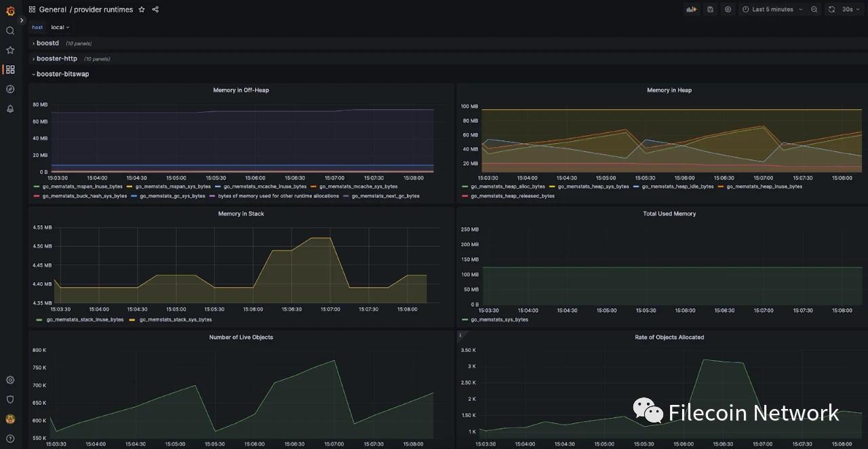
Task: Expand the left sidebar menu
Action: [21, 20]
